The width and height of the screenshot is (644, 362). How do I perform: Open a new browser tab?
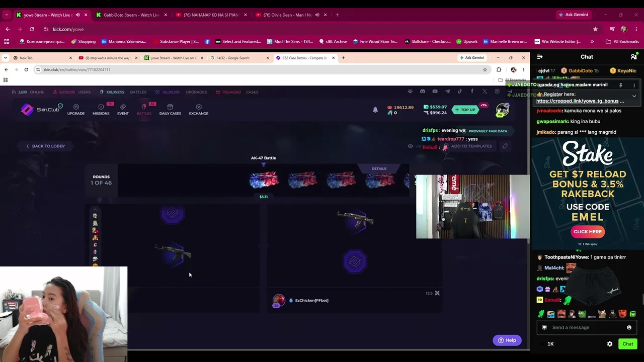[x=337, y=15]
